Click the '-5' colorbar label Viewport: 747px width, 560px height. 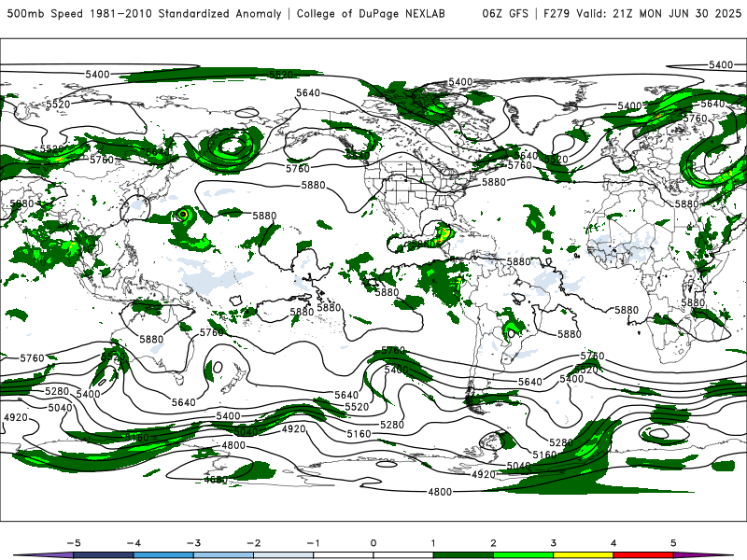[x=74, y=543]
